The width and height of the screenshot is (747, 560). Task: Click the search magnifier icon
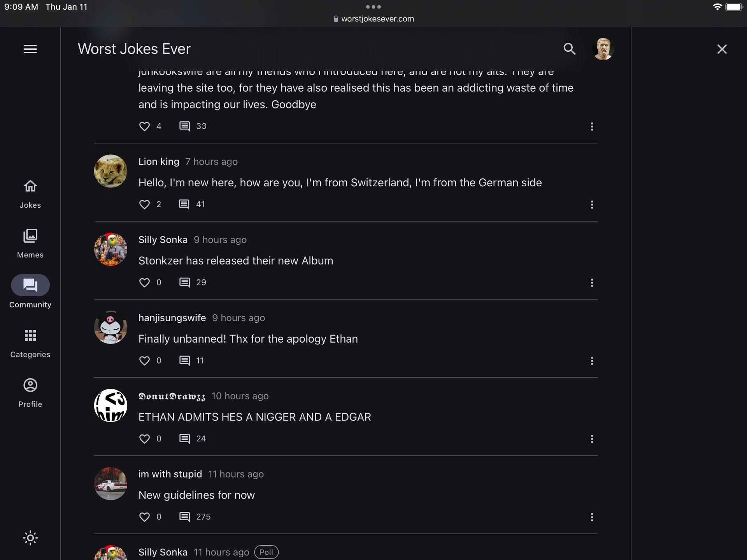(569, 49)
